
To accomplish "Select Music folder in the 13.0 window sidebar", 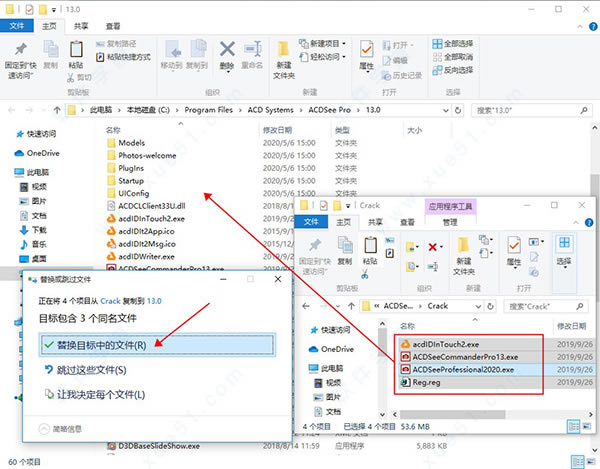I will click(33, 244).
